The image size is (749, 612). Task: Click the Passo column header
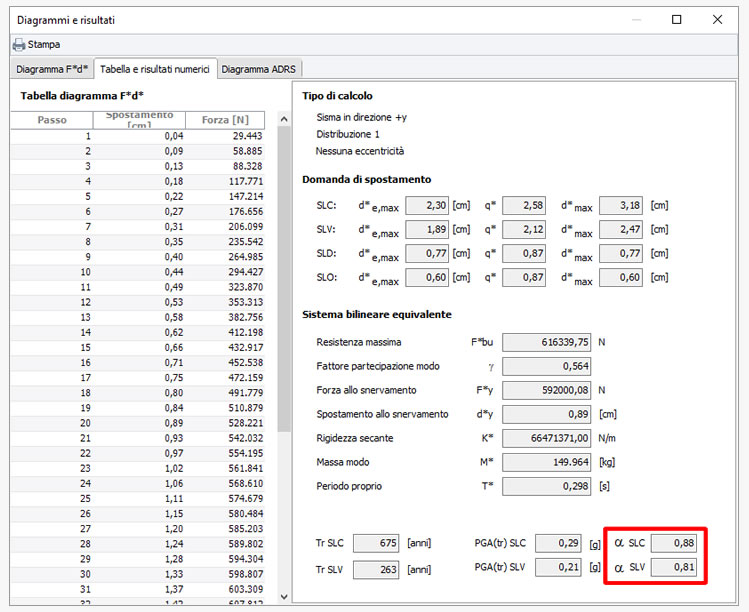pyautogui.click(x=52, y=120)
